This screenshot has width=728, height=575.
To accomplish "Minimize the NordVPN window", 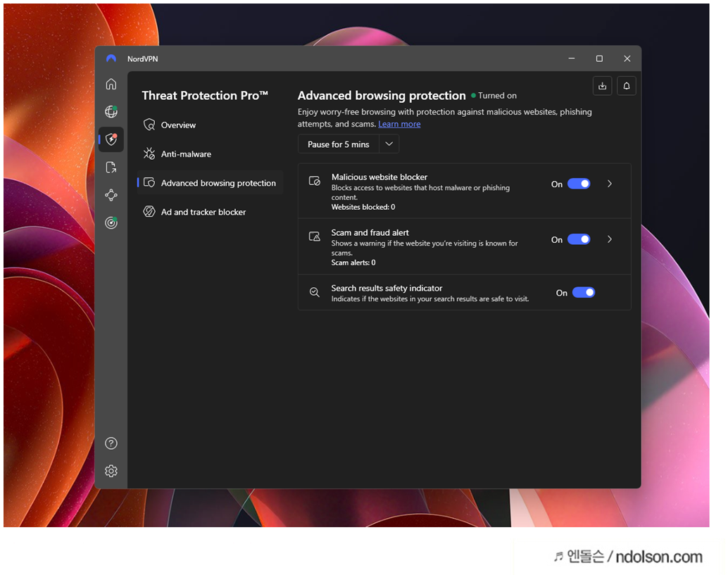I will click(572, 58).
